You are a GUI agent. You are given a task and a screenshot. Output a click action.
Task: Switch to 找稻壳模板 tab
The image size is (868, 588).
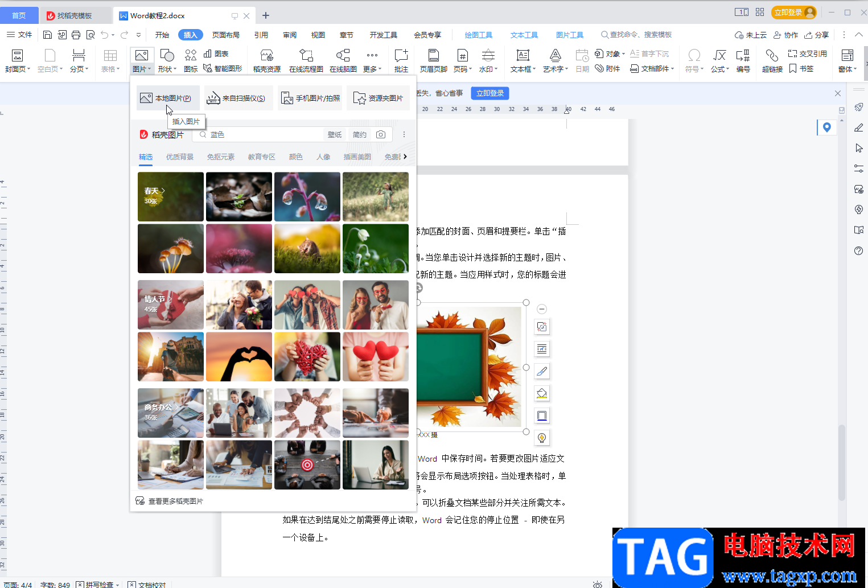point(76,15)
